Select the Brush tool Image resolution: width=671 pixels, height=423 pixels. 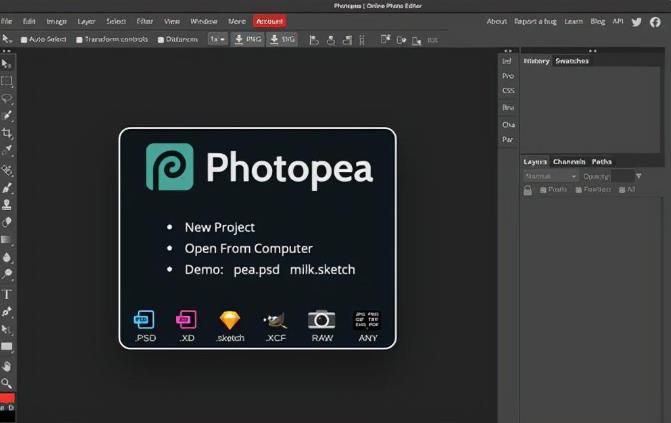point(6,188)
